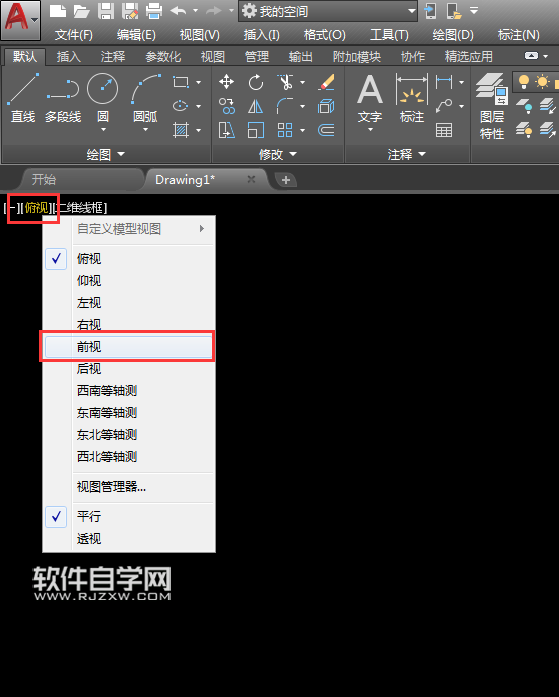
Task: Select the Move tool icon
Action: [x=227, y=82]
